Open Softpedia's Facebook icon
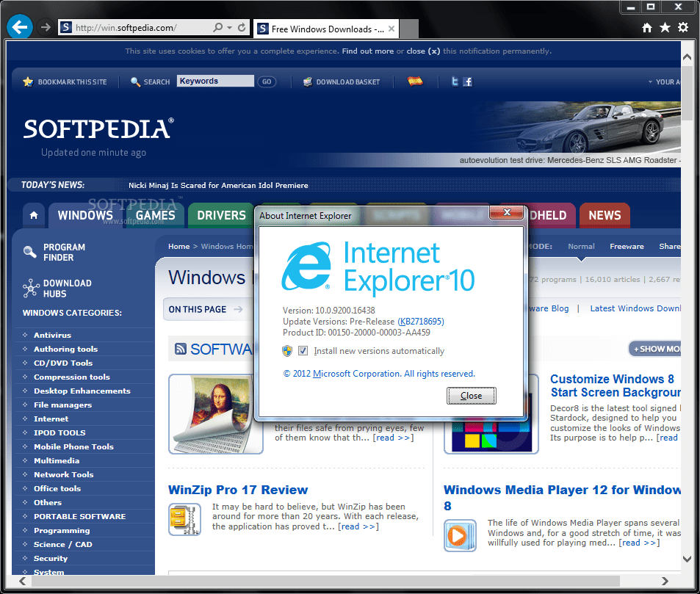This screenshot has width=700, height=594. pyautogui.click(x=467, y=82)
